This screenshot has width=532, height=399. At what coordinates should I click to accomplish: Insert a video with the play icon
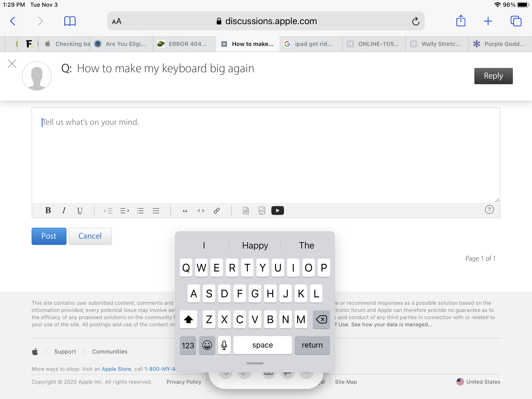277,211
